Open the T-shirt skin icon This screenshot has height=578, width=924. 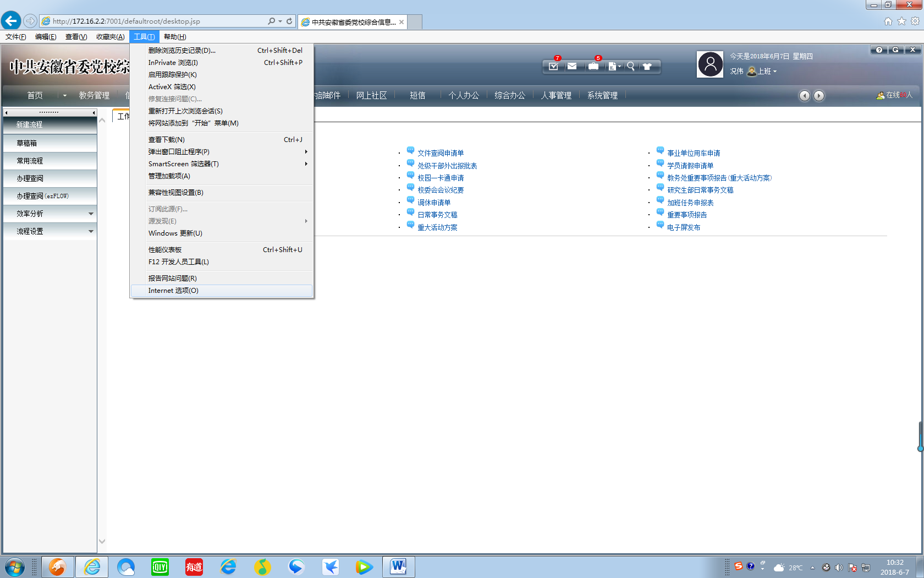[x=647, y=67]
